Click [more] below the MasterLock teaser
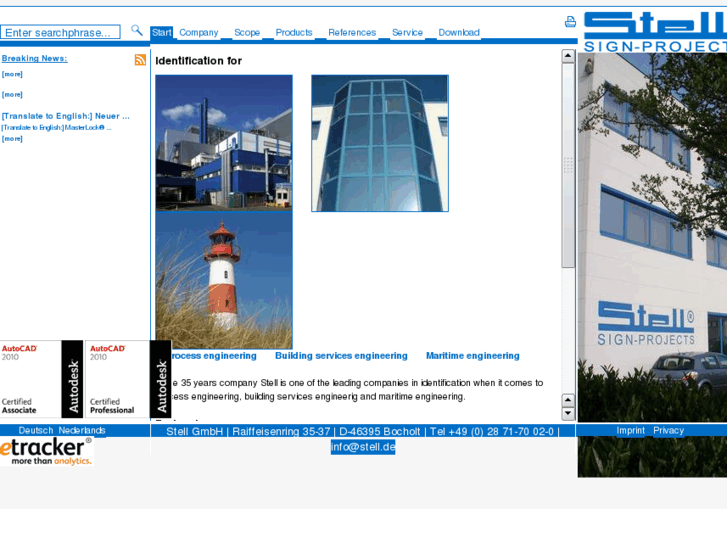This screenshot has width=727, height=545. click(12, 139)
